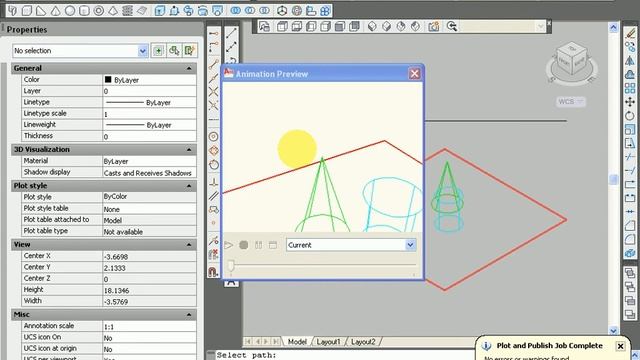Play the animation preview
Viewport: 640px width, 360px height.
[229, 245]
